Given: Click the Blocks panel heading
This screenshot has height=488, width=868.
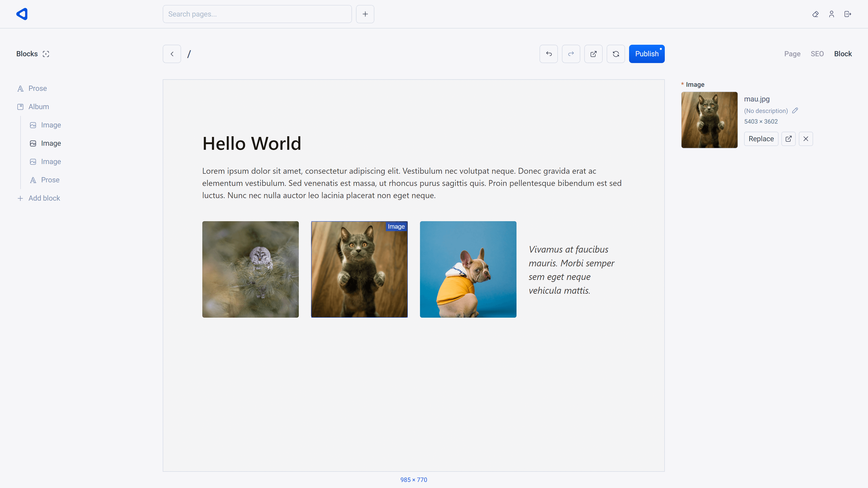Looking at the screenshot, I should [27, 54].
